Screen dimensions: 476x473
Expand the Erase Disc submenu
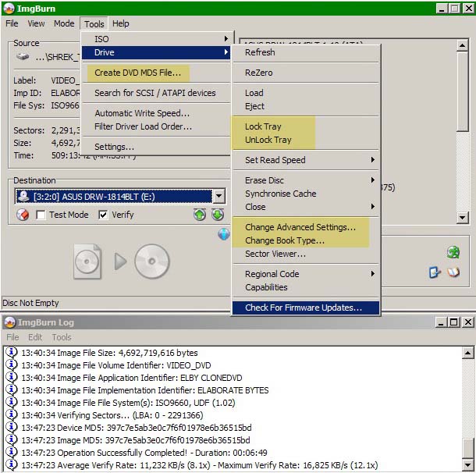click(x=306, y=180)
